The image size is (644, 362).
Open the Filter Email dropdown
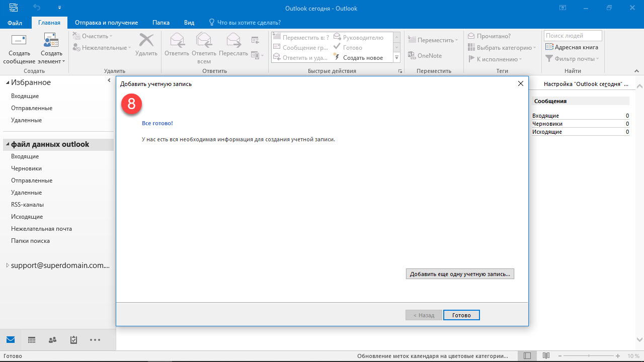(x=573, y=59)
